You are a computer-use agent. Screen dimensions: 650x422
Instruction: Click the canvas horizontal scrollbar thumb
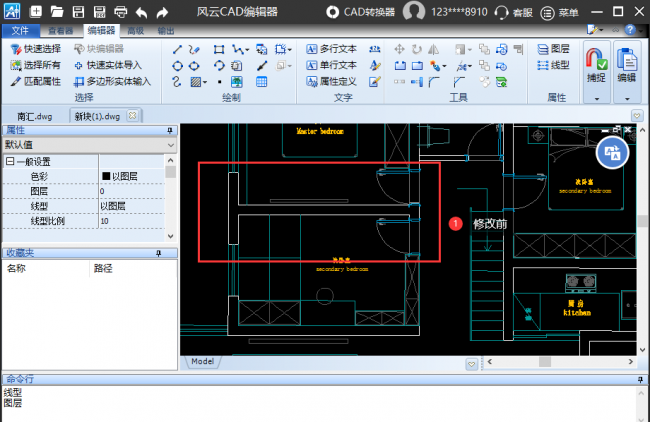[545, 362]
